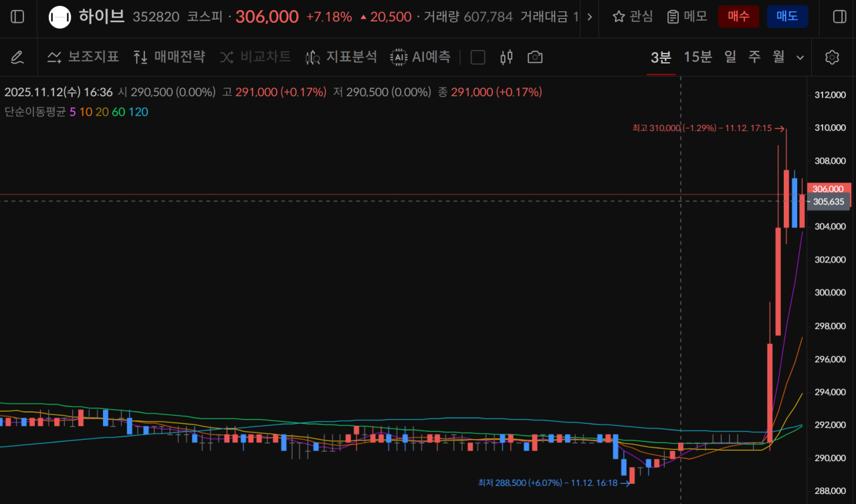The width and height of the screenshot is (856, 504).
Task: Open the 보조지표 indicators menu
Action: 83,57
